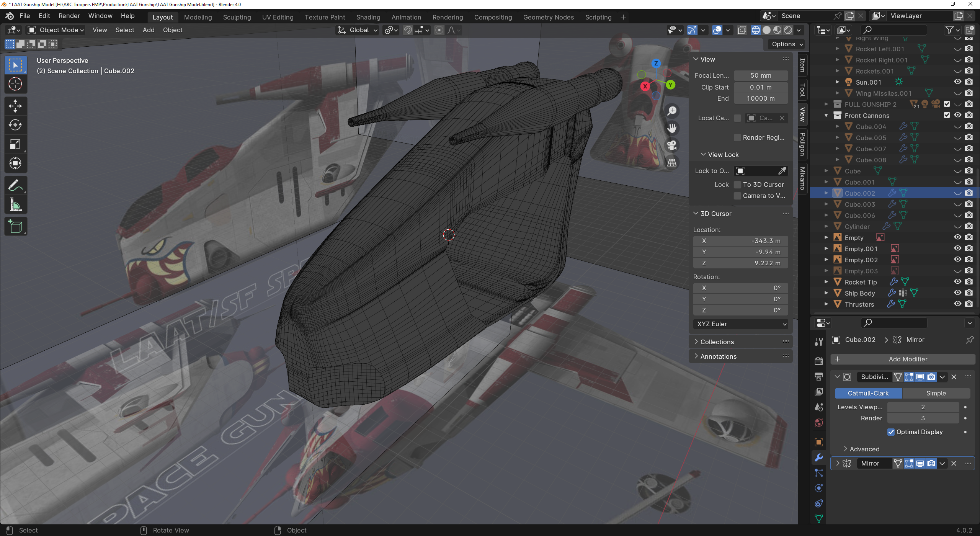Expand the Mirror modifier panel

838,463
